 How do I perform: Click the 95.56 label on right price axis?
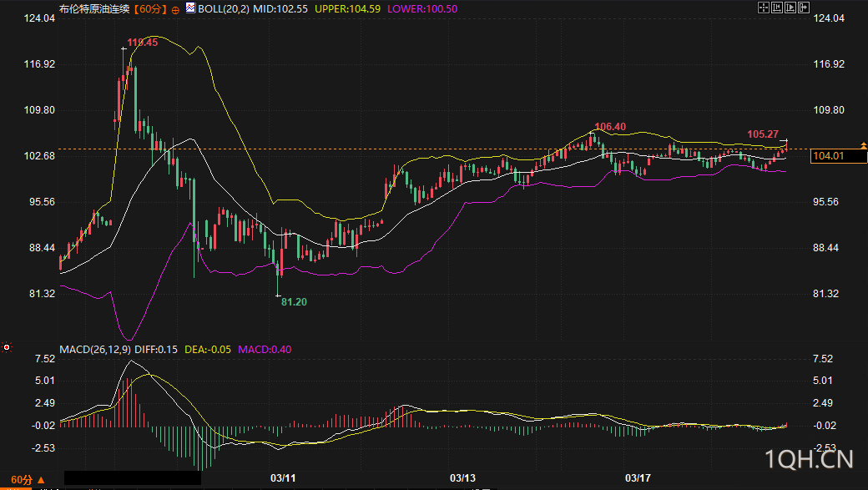[x=825, y=202]
